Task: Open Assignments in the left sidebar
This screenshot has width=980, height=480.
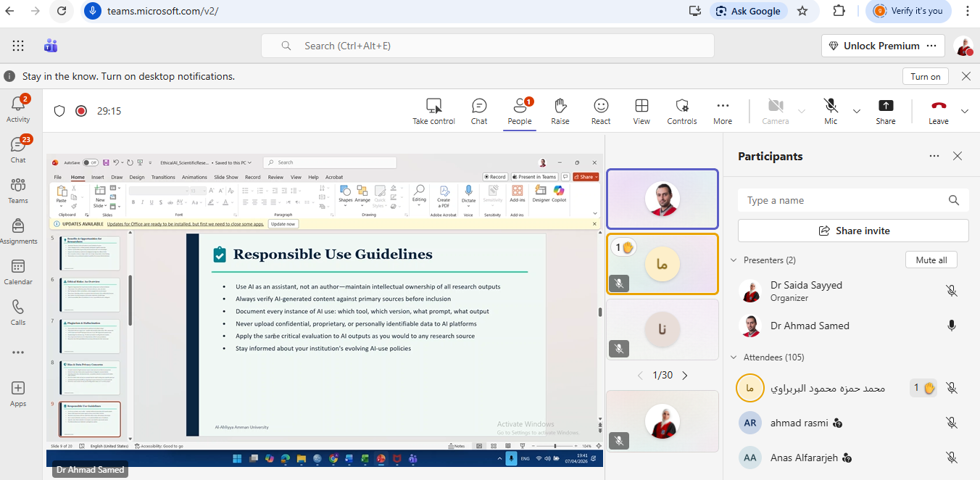Action: pyautogui.click(x=18, y=231)
